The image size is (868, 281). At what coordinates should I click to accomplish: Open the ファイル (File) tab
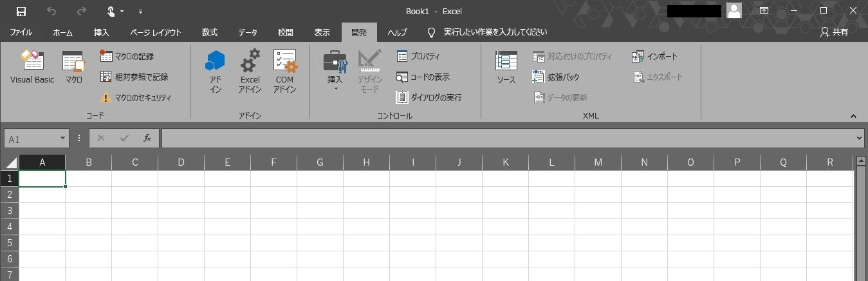pos(21,32)
